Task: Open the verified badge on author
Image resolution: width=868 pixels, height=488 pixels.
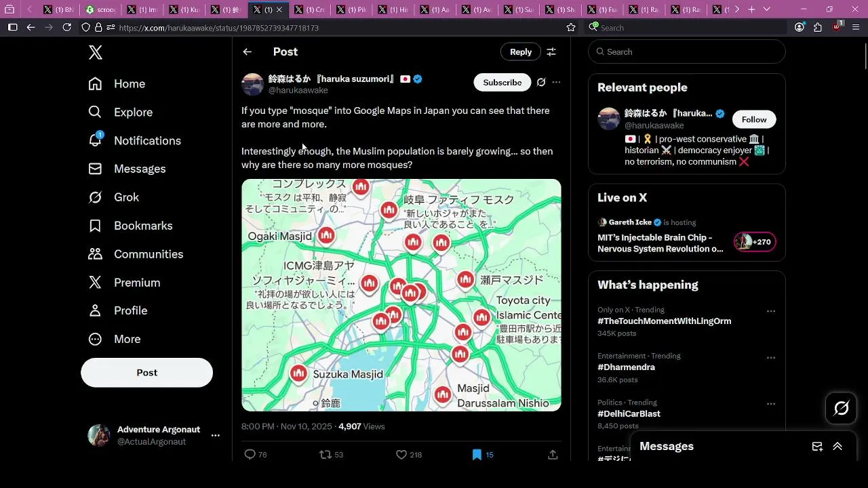Action: [x=418, y=79]
